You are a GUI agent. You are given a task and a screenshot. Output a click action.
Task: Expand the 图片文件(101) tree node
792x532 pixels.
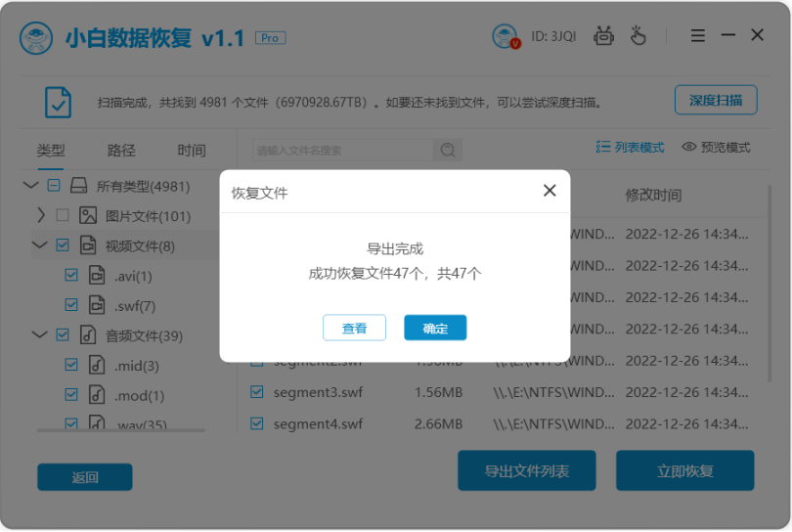coord(41,215)
